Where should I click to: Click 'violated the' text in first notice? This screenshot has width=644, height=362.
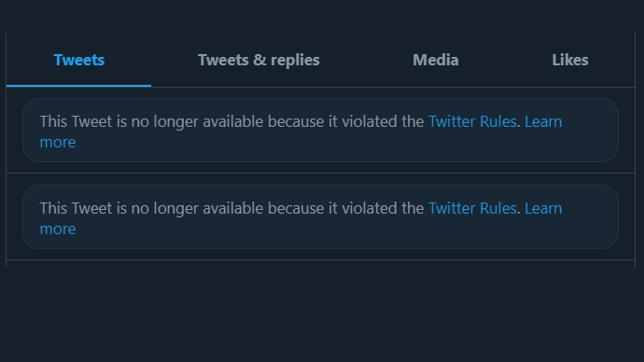383,121
